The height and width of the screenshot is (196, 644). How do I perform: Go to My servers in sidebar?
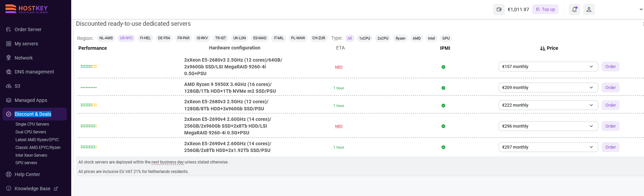coord(26,44)
